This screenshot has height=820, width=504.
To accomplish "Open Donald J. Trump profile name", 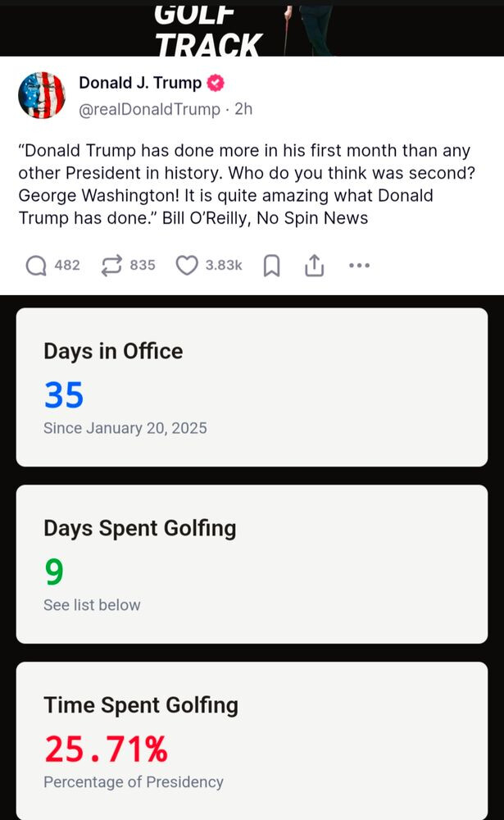I will point(140,84).
